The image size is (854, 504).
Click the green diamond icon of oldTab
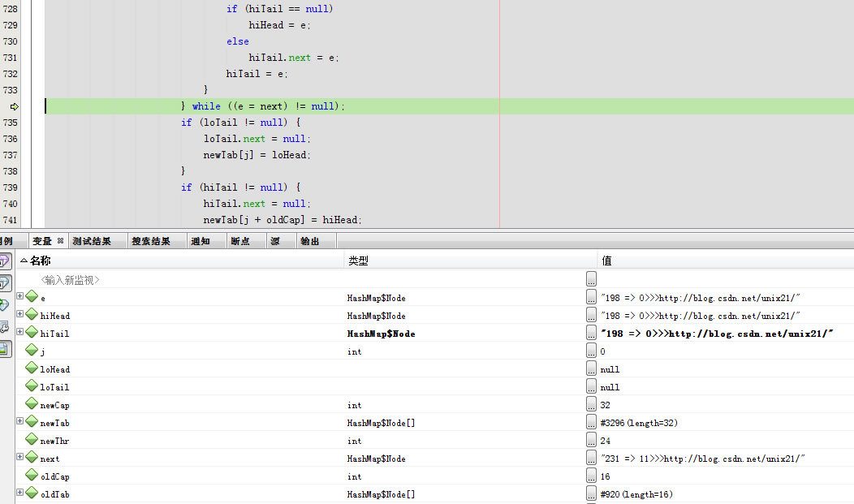click(x=32, y=493)
